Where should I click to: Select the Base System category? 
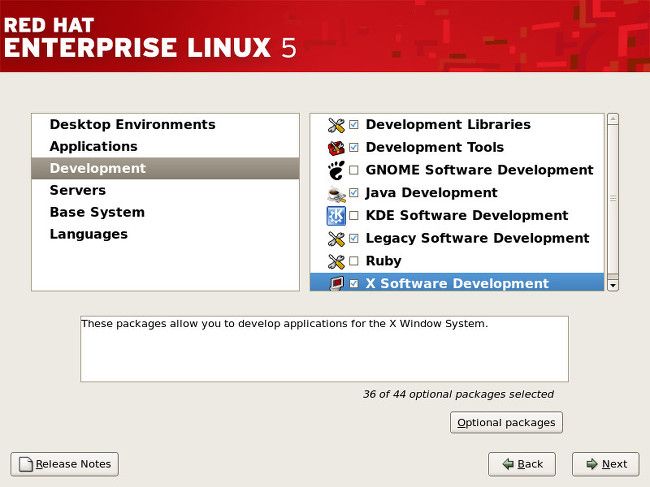click(x=165, y=212)
